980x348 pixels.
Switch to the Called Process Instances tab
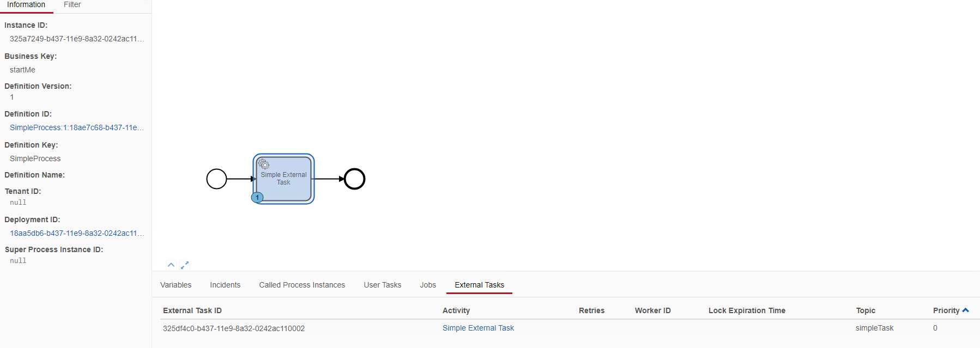[x=302, y=285]
